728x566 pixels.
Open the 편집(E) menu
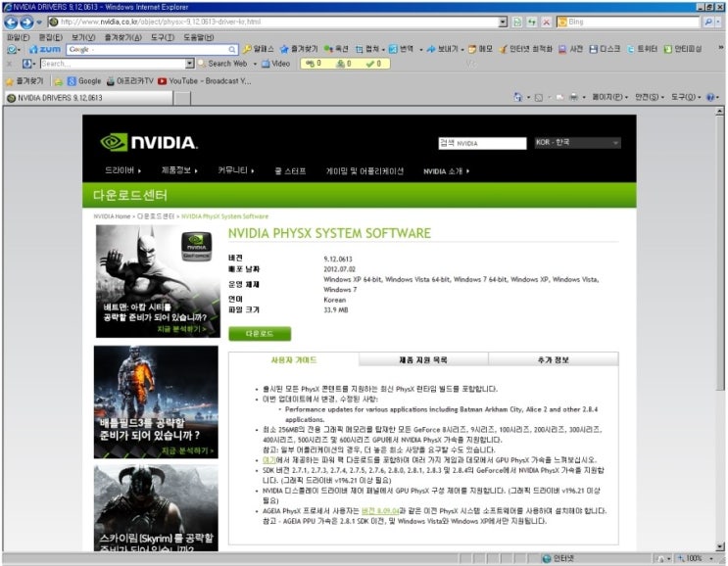[x=51, y=37]
